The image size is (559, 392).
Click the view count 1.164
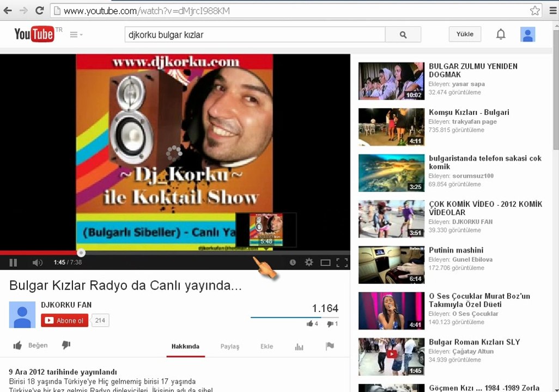(x=325, y=308)
